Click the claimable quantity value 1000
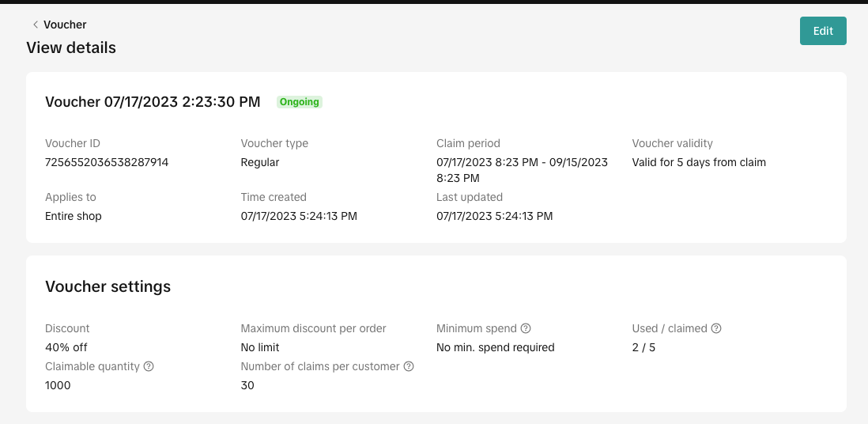868x424 pixels. [x=58, y=385]
